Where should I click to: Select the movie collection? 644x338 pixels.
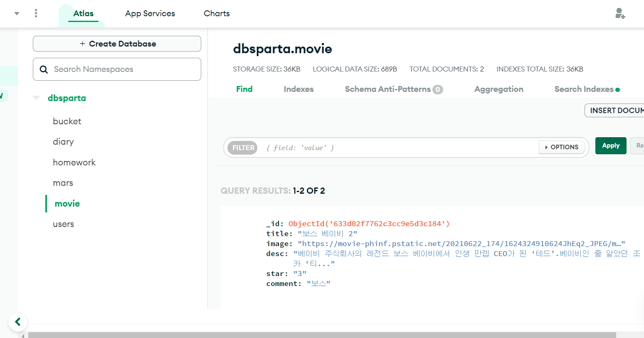pos(67,204)
